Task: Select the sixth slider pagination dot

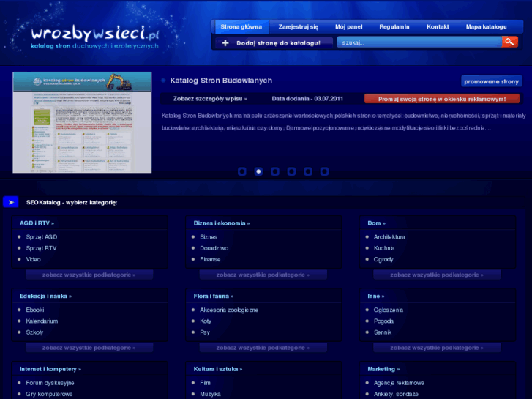Action: 324,171
